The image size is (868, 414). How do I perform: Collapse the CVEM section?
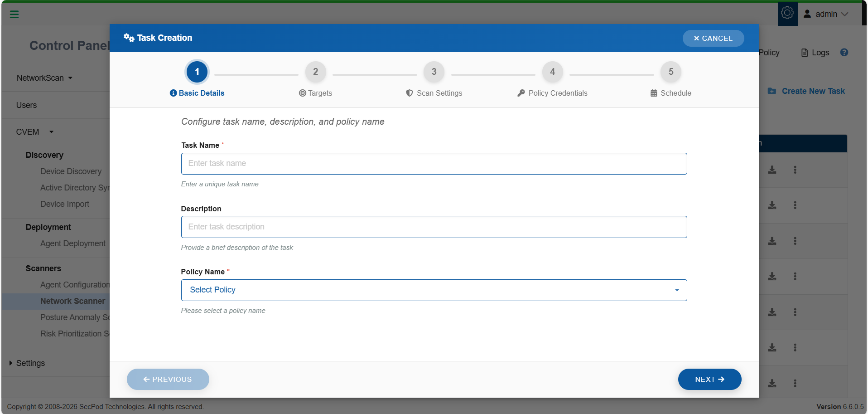(51, 132)
